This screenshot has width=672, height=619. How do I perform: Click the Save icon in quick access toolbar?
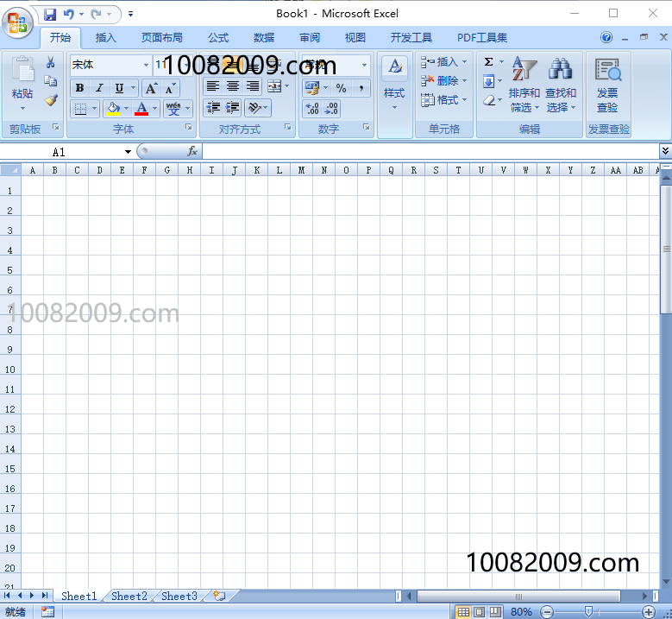[50, 14]
